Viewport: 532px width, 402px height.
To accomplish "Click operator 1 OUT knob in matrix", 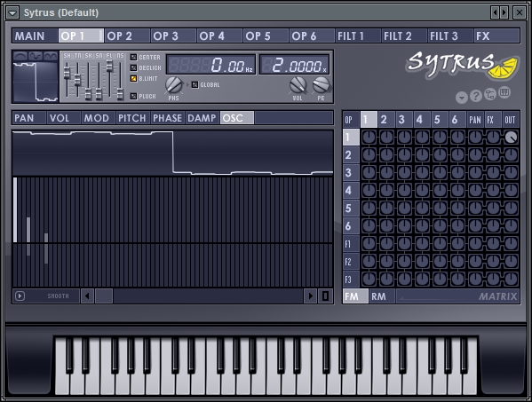I will click(511, 138).
